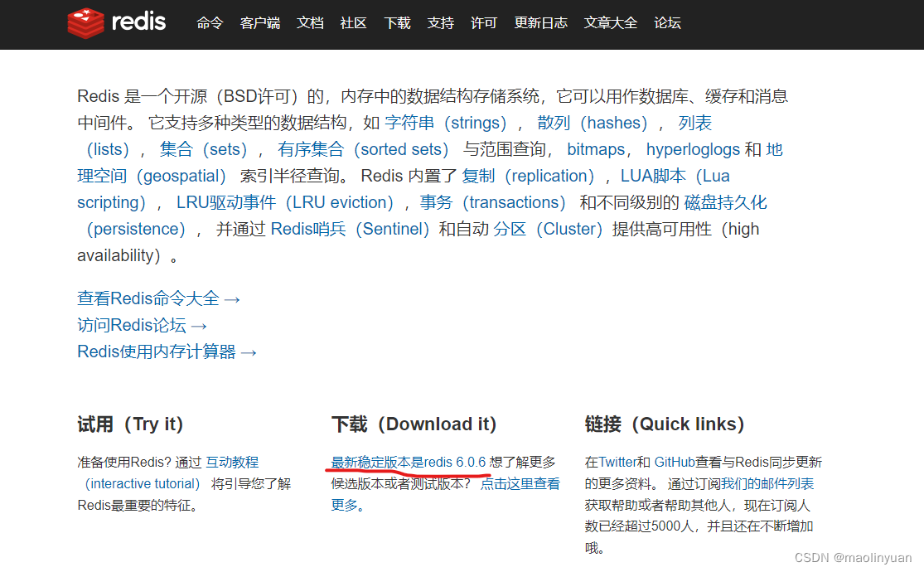Open the 分区 (Cluster) link
This screenshot has height=572, width=924.
tap(548, 229)
